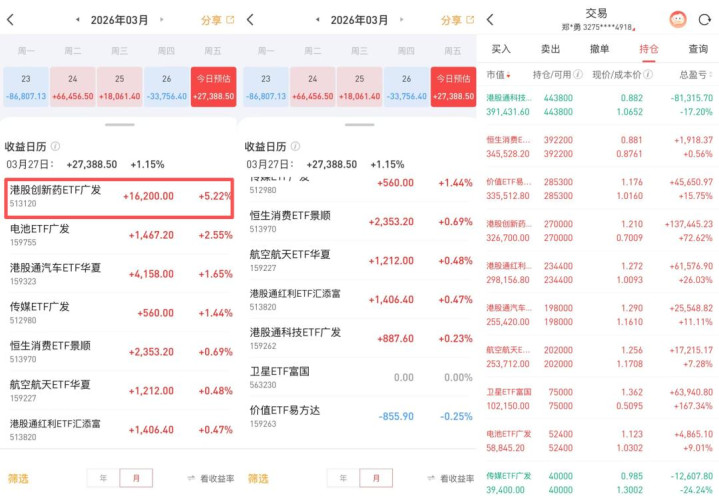Go to next month on left calendar screen
Viewport: 719px width, 496px height.
pyautogui.click(x=161, y=20)
